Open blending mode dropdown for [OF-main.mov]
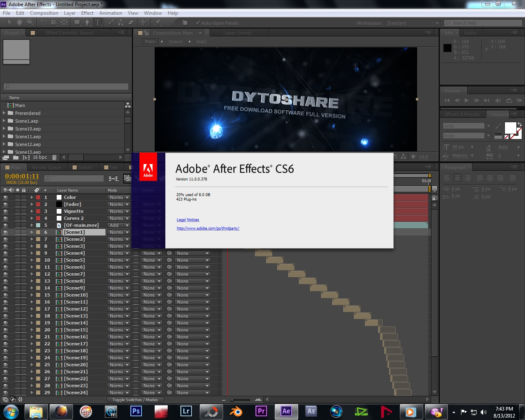Image resolution: width=525 pixels, height=420 pixels. [119, 225]
